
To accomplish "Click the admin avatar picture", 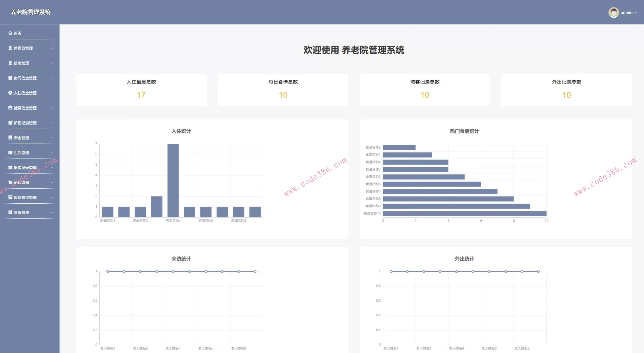I will 613,13.
